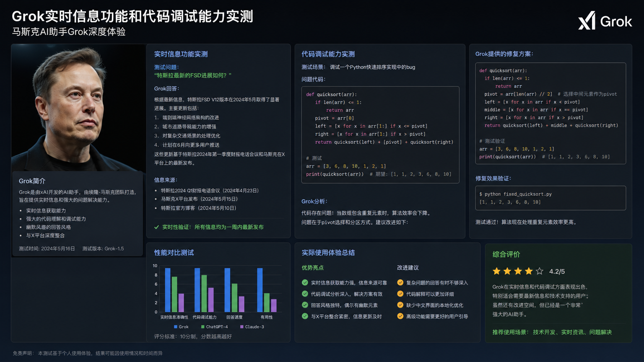The height and width of the screenshot is (362, 644).
Task: Click Claude-3's purple bar for 有用性
Action: (x=274, y=305)
